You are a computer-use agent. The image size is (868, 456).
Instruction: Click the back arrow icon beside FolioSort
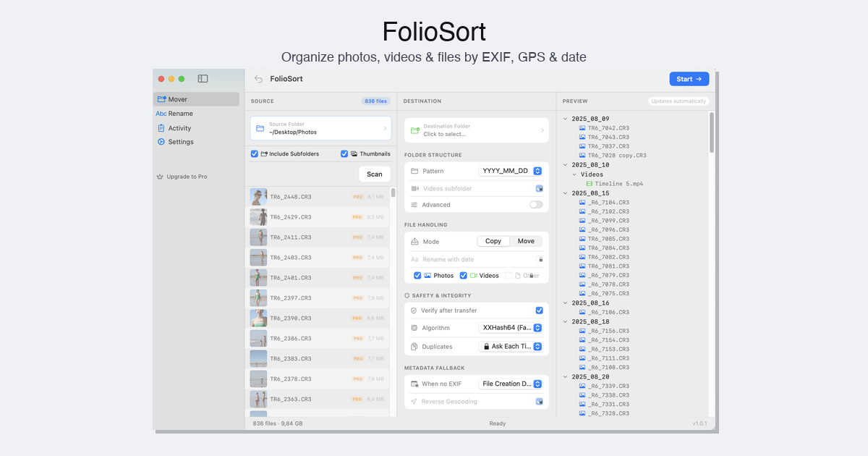(258, 79)
